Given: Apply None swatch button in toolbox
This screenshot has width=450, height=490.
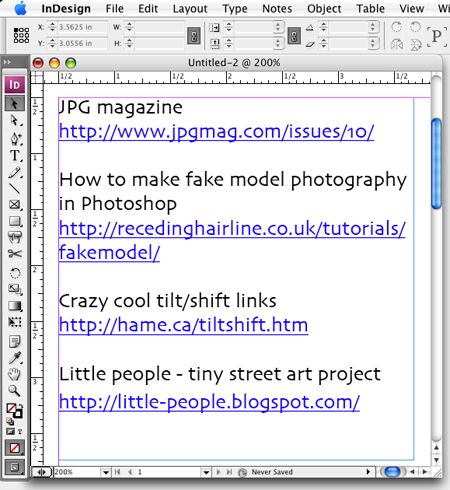Looking at the screenshot, I should [14, 448].
